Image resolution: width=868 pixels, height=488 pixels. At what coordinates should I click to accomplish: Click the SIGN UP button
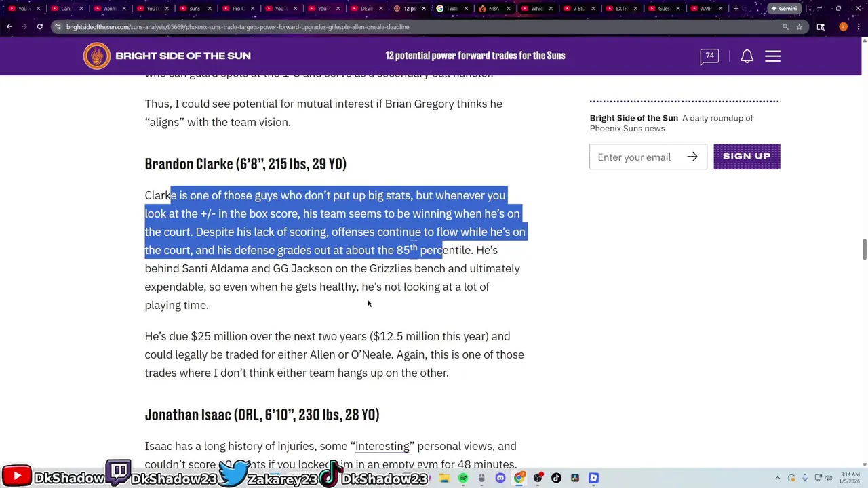[747, 157]
